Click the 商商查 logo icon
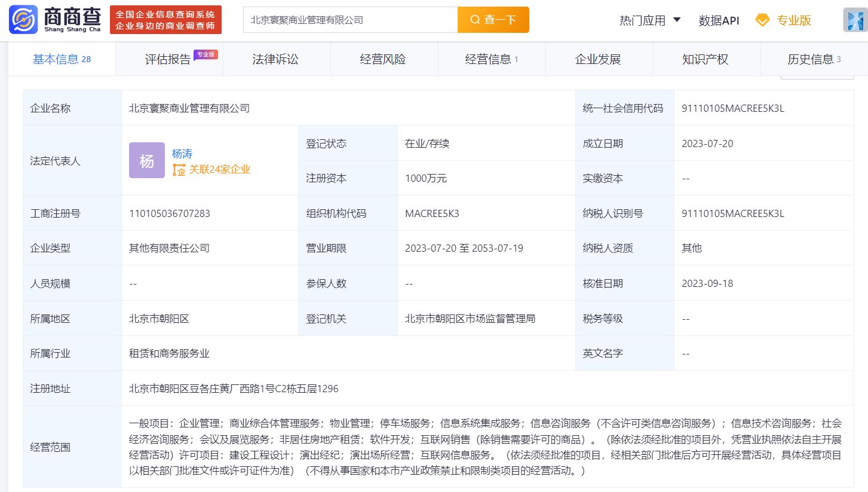The width and height of the screenshot is (868, 492). click(x=24, y=20)
